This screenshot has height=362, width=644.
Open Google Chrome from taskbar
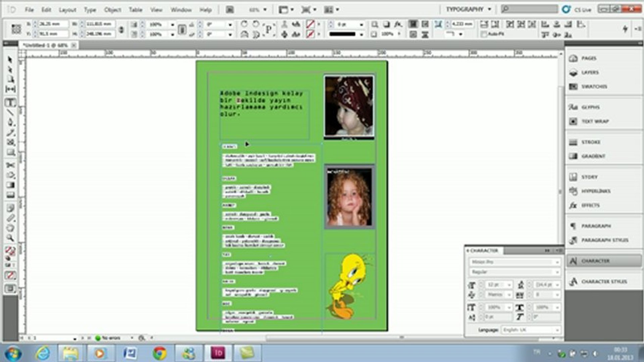(159, 353)
